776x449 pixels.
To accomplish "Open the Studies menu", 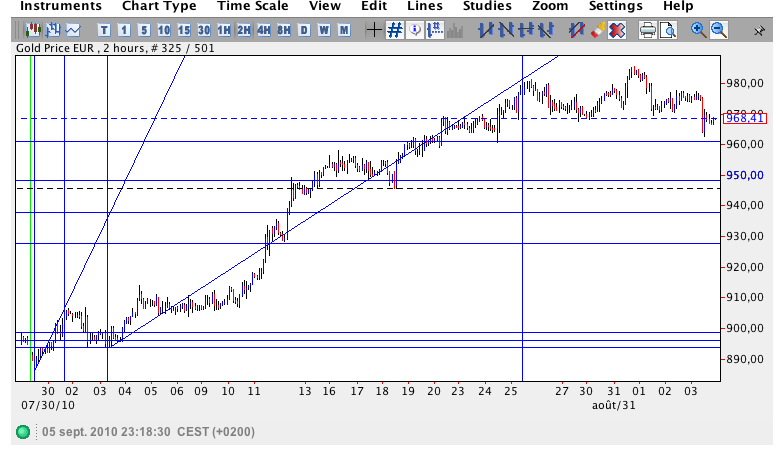I will (x=488, y=6).
